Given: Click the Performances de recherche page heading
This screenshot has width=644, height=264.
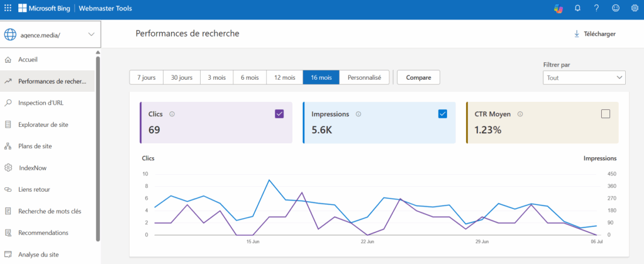Looking at the screenshot, I should 187,34.
